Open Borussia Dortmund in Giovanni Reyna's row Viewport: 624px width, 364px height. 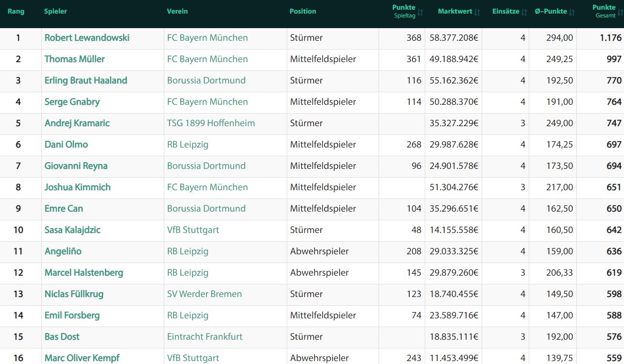coord(207,166)
